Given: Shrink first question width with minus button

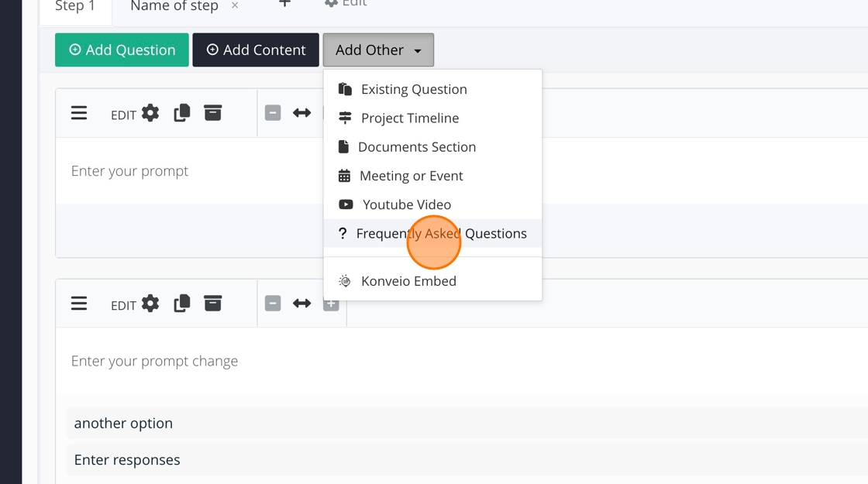Looking at the screenshot, I should pos(273,113).
